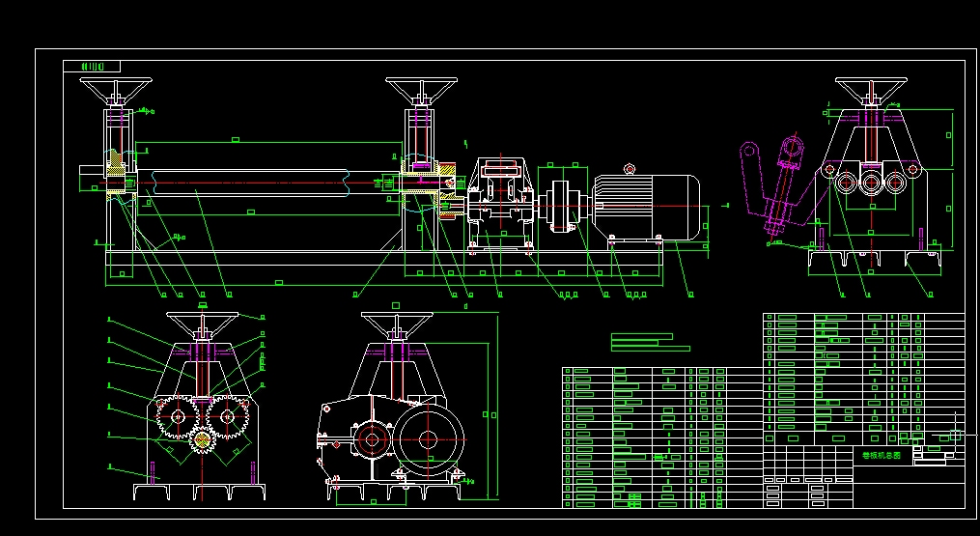Select the drawing number box at the frame's top-left corner
The height and width of the screenshot is (536, 980).
click(x=92, y=67)
